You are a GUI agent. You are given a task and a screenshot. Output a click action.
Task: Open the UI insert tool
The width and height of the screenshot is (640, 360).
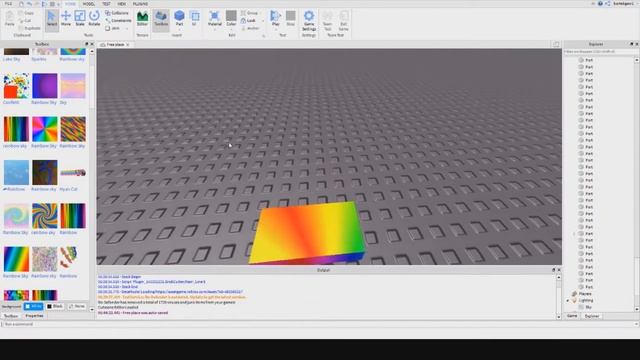coord(195,19)
